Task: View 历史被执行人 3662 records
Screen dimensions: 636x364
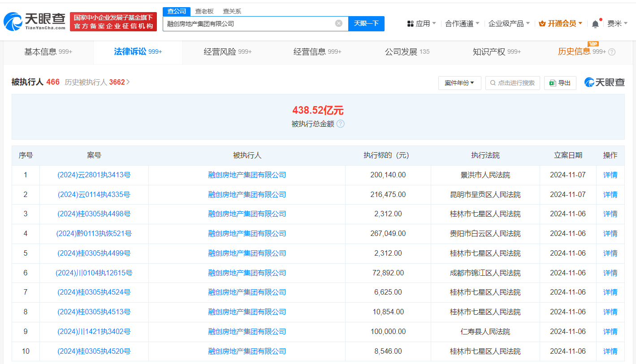Action: (97, 82)
